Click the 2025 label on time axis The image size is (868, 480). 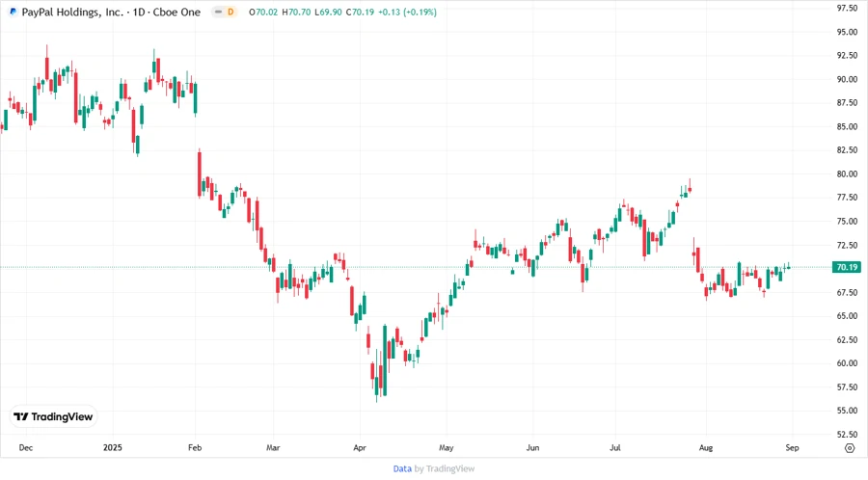[113, 448]
